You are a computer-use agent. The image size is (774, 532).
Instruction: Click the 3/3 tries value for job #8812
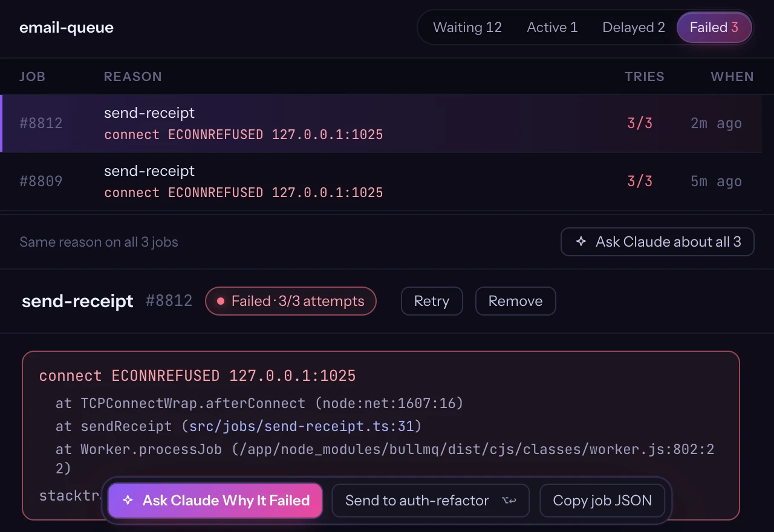pyautogui.click(x=640, y=123)
